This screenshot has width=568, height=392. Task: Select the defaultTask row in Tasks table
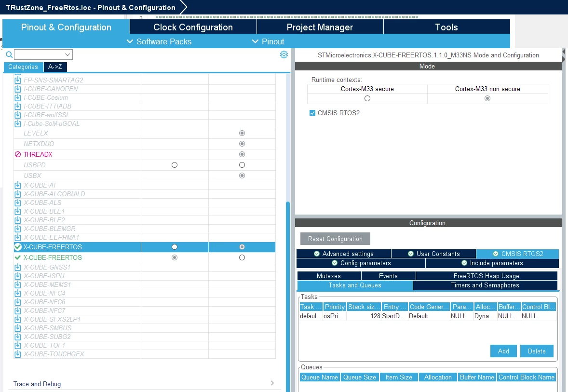pos(428,316)
